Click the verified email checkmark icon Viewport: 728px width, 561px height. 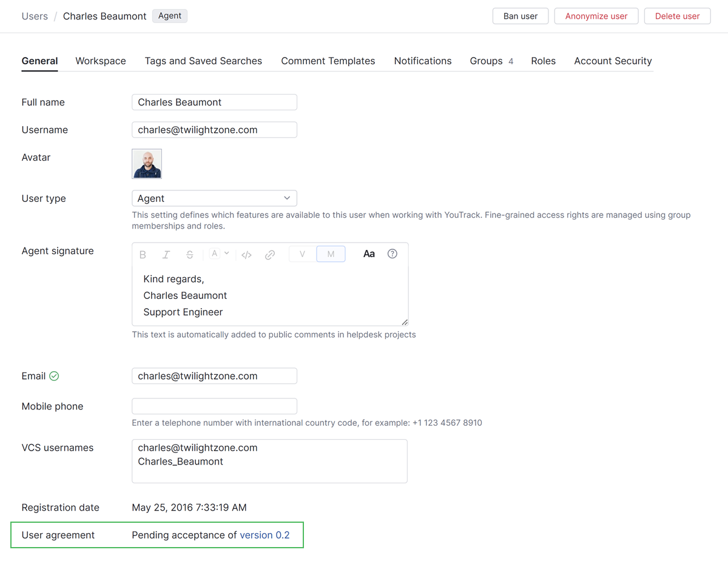click(55, 375)
